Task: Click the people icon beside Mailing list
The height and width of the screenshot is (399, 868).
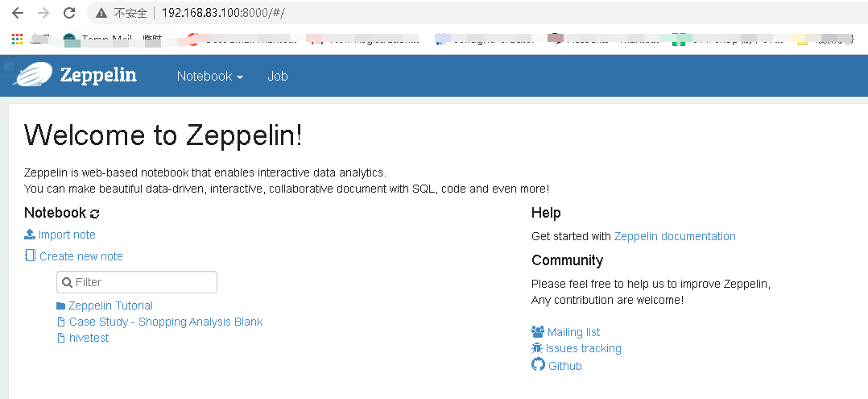Action: (538, 332)
